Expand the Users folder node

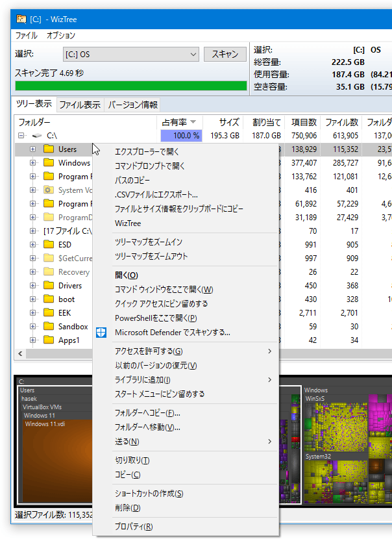point(32,149)
